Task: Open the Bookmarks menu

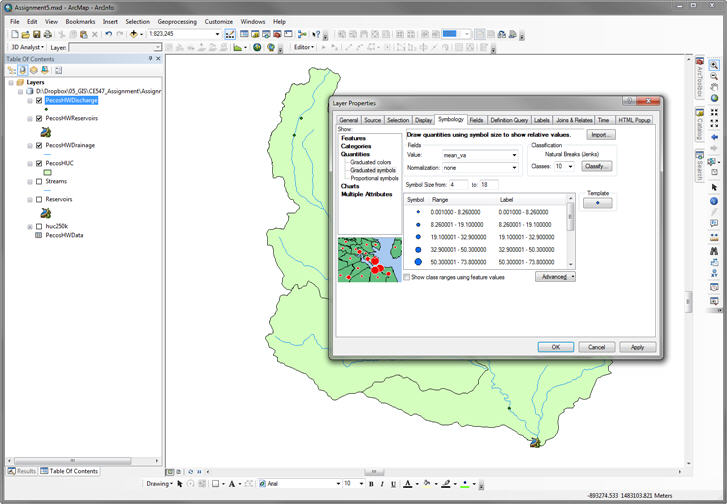Action: pyautogui.click(x=80, y=22)
